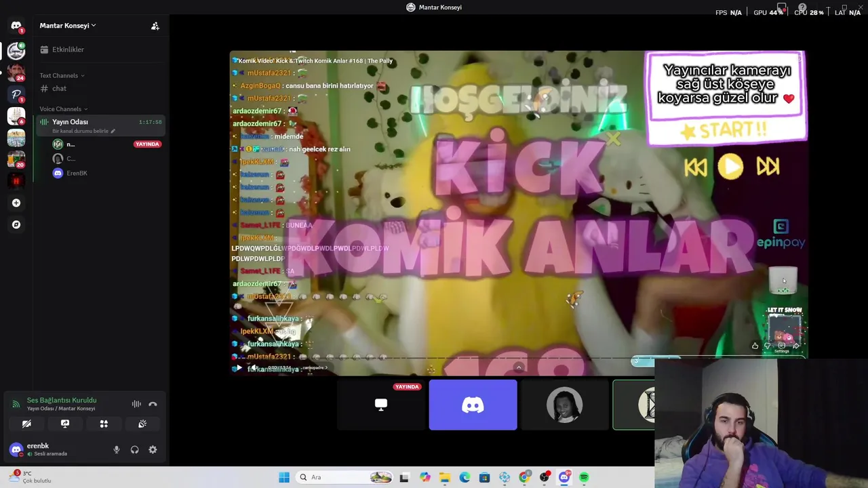Open Discover servers compass icon

coord(16,224)
